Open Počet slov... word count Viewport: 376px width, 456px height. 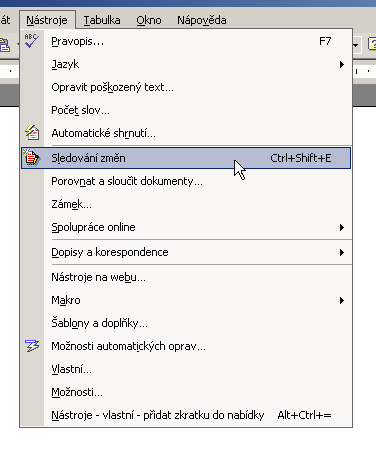pos(186,110)
